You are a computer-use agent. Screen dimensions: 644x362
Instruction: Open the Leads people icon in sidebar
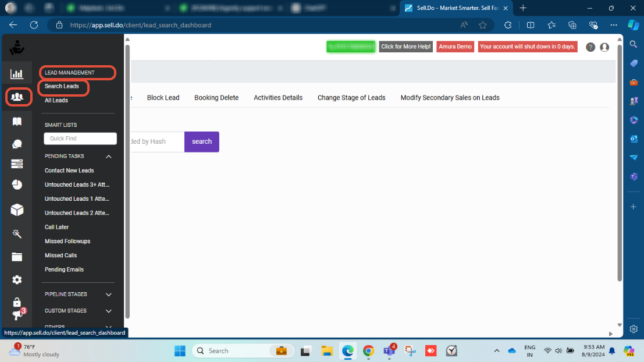pyautogui.click(x=17, y=97)
